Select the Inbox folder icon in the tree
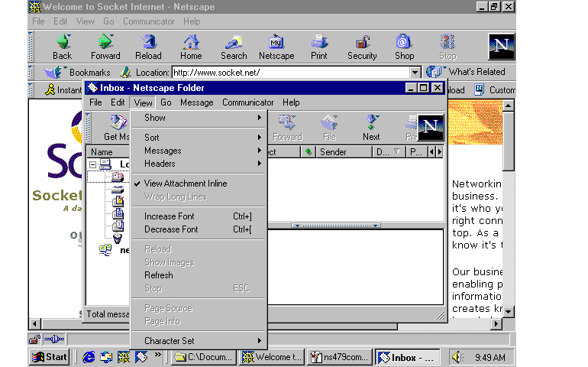The width and height of the screenshot is (588, 367). [118, 176]
